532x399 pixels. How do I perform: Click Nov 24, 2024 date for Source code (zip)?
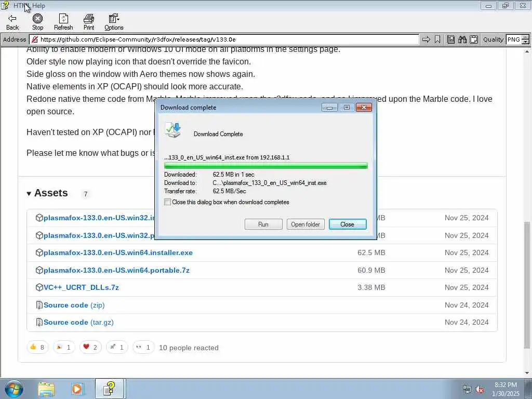467,305
